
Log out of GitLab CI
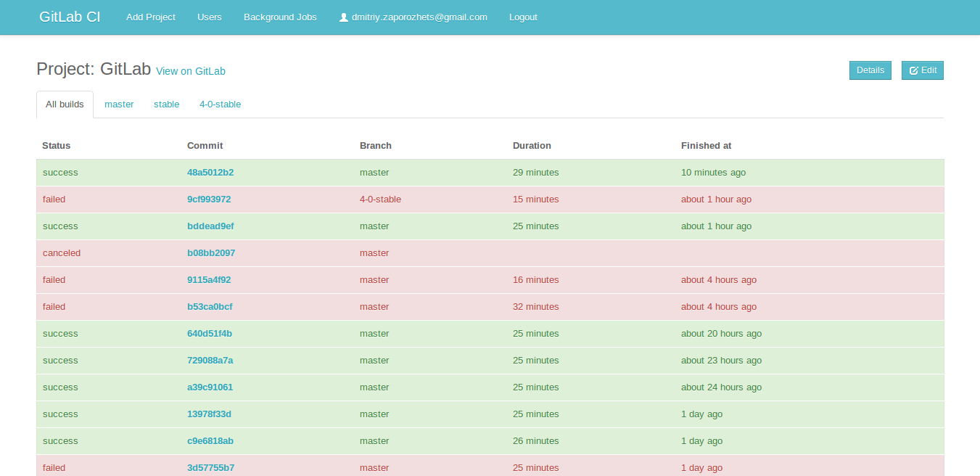523,17
